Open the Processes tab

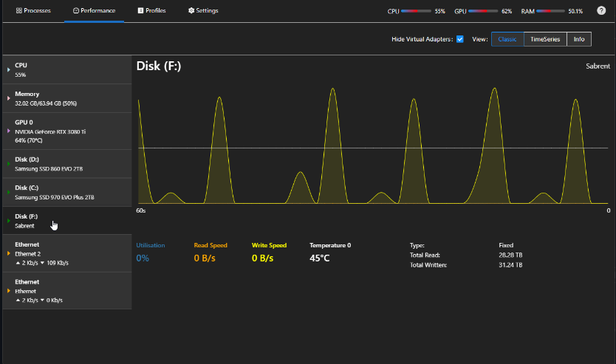point(33,10)
